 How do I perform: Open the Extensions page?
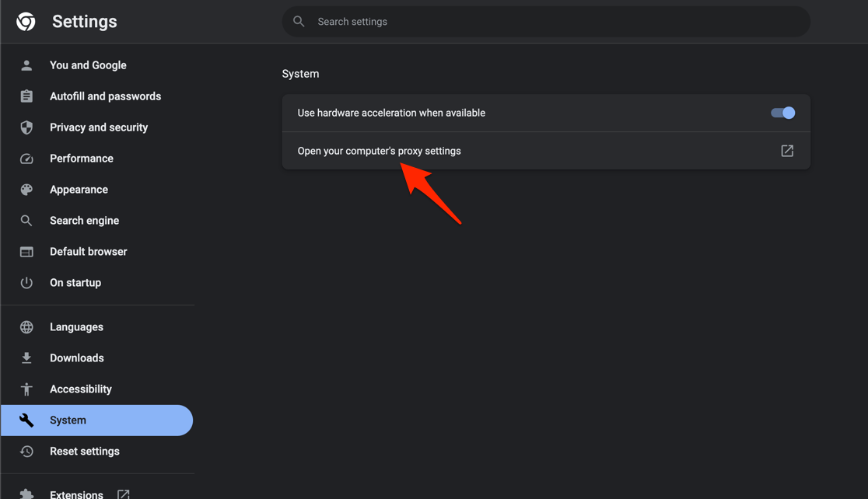pyautogui.click(x=76, y=493)
